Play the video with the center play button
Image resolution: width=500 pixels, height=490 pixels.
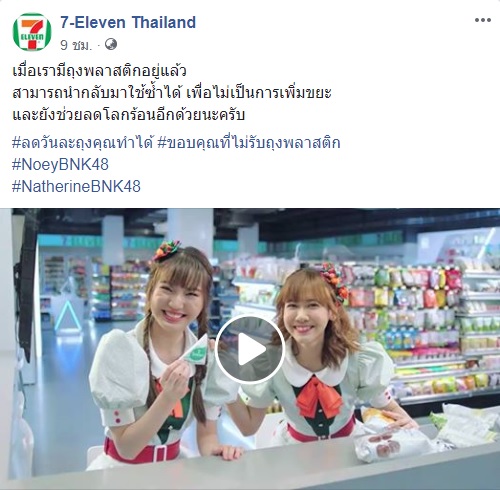[250, 349]
